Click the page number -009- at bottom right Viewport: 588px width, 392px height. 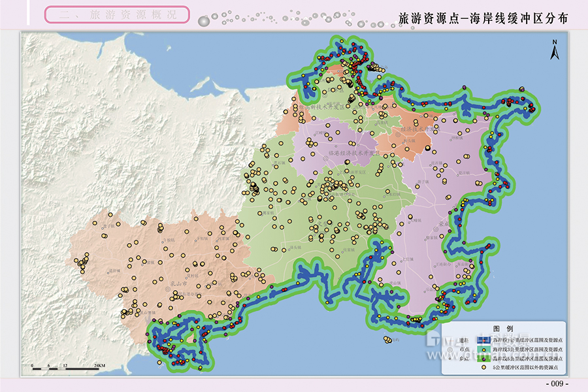coord(556,385)
